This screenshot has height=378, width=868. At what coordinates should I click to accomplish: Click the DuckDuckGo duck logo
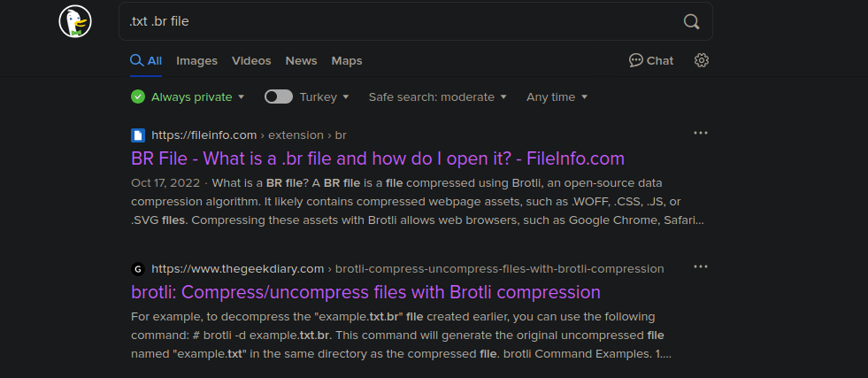(x=75, y=21)
